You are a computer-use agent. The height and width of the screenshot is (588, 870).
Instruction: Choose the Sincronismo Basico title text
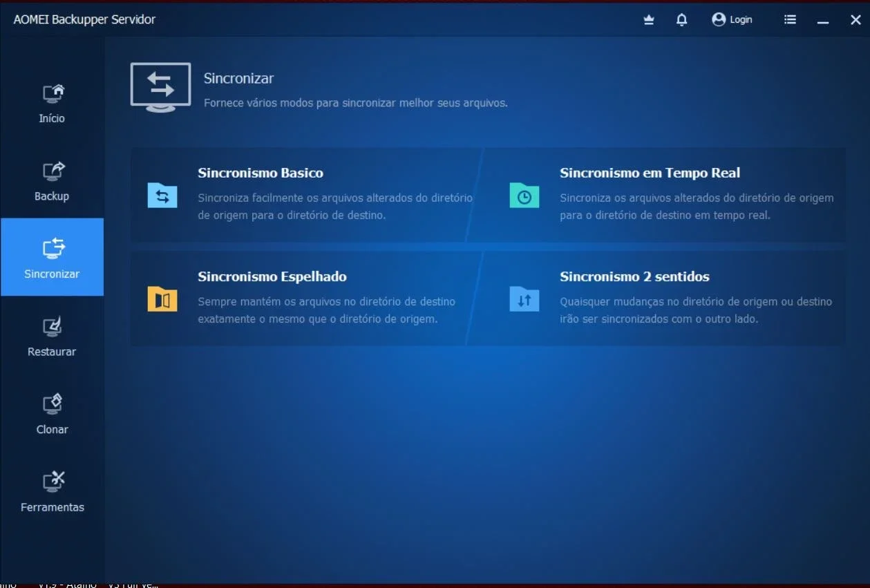click(x=261, y=173)
